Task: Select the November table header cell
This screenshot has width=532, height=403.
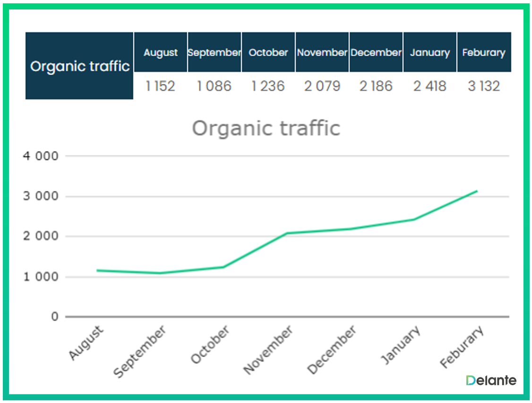Action: pyautogui.click(x=322, y=53)
